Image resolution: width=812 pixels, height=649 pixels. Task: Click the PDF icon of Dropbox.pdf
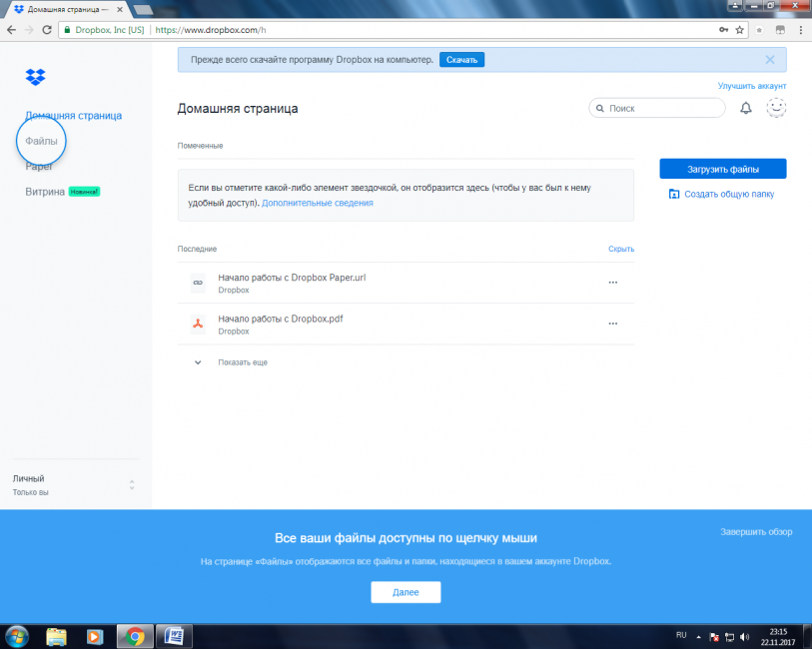tap(198, 324)
